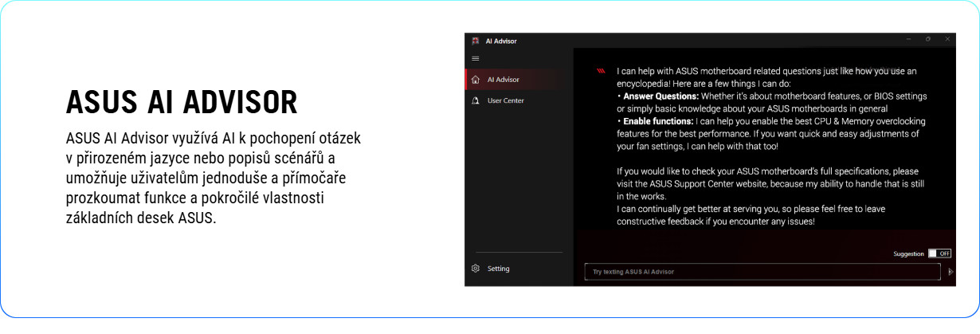Maximize the AI Advisor window
Image resolution: width=980 pixels, height=334 pixels.
[927, 40]
